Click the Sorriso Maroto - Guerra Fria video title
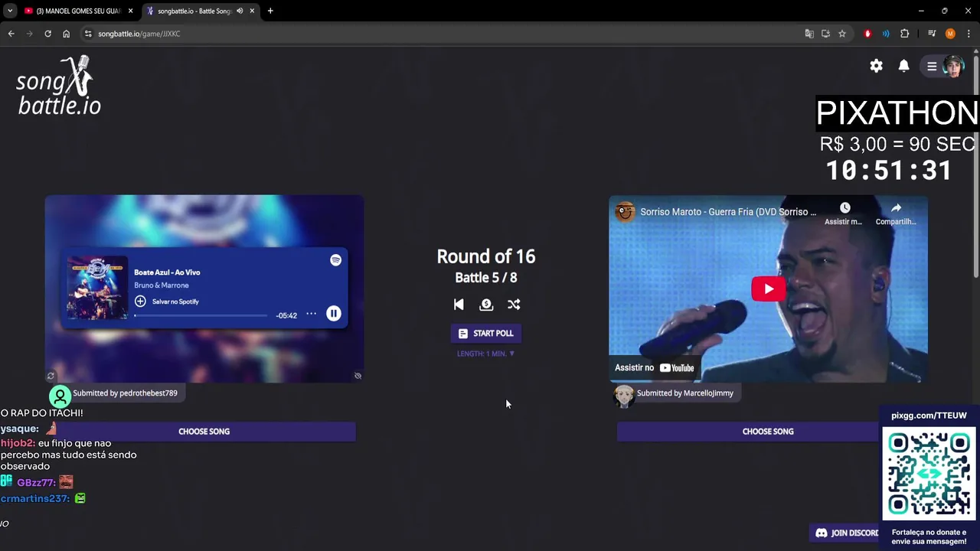980x551 pixels. [x=728, y=212]
